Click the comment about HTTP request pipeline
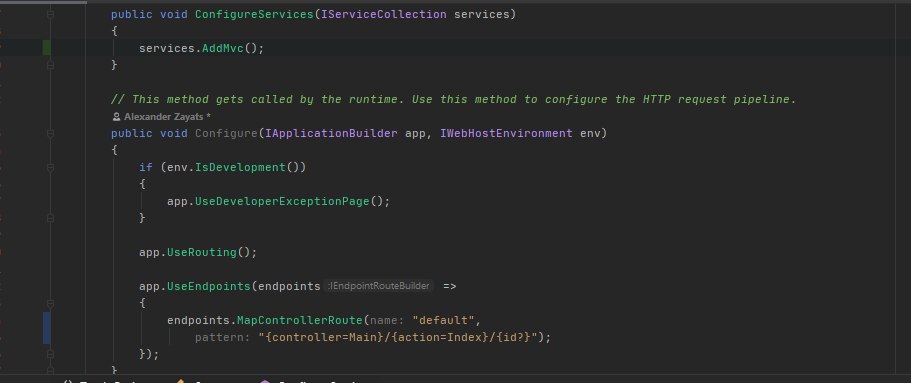Image resolution: width=911 pixels, height=383 pixels. coord(453,99)
